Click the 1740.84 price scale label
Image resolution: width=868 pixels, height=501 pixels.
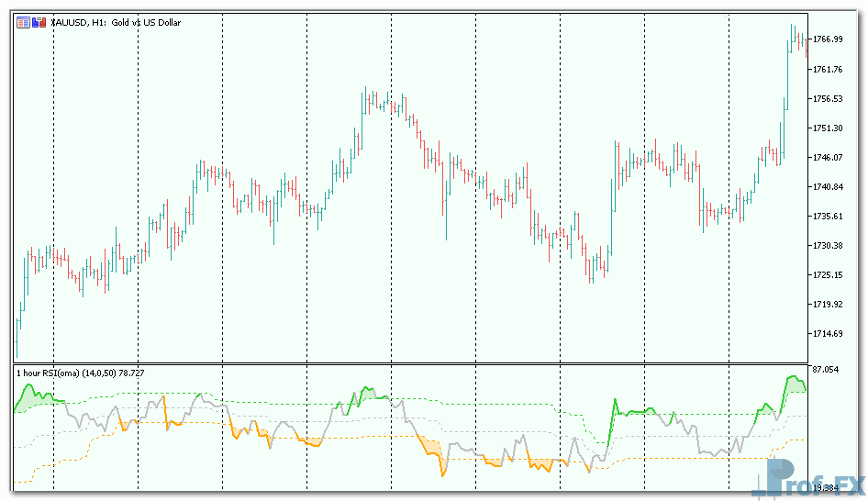pyautogui.click(x=828, y=186)
